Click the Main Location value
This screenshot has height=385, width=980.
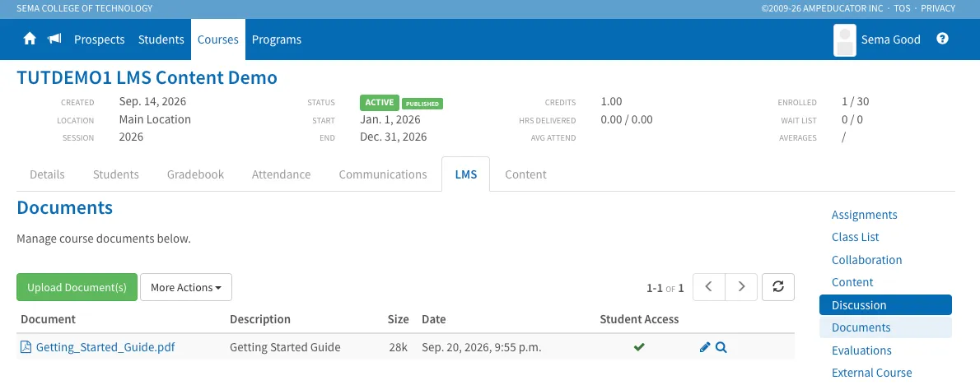[155, 119]
